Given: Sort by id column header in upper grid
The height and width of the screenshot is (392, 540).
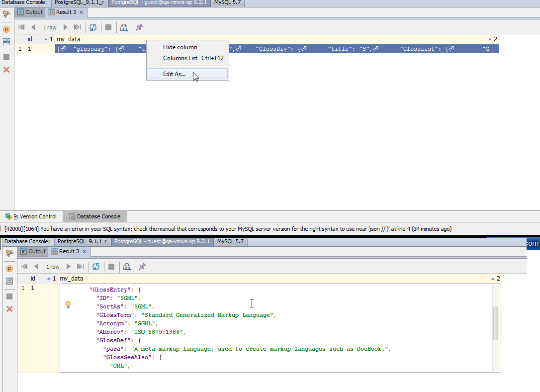Looking at the screenshot, I should (x=40, y=39).
